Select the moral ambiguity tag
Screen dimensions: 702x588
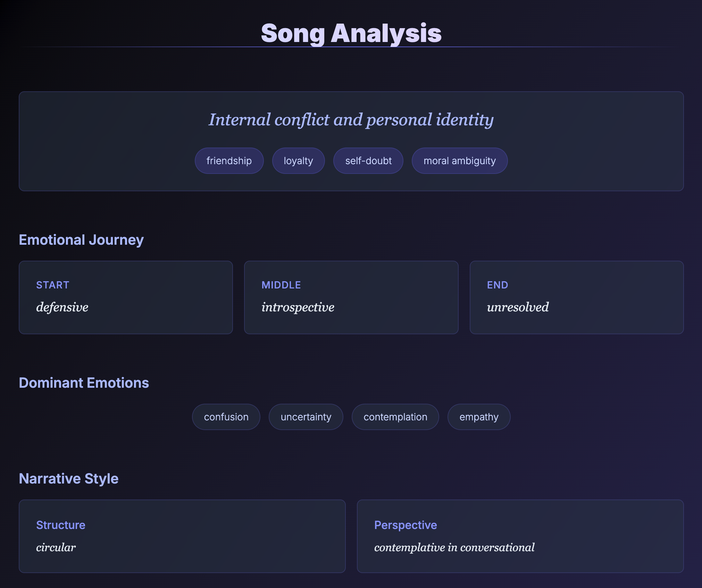point(459,161)
